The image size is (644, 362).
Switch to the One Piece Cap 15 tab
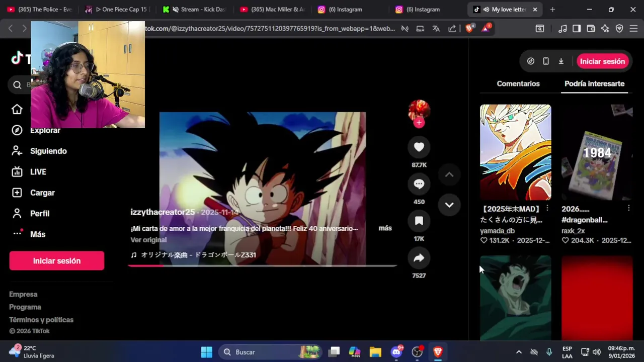117,10
